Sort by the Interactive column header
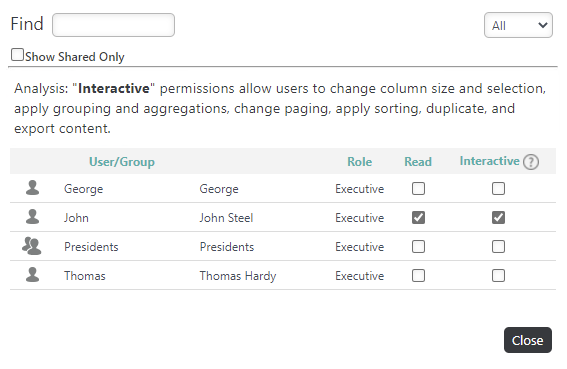The height and width of the screenshot is (369, 567). [x=489, y=161]
